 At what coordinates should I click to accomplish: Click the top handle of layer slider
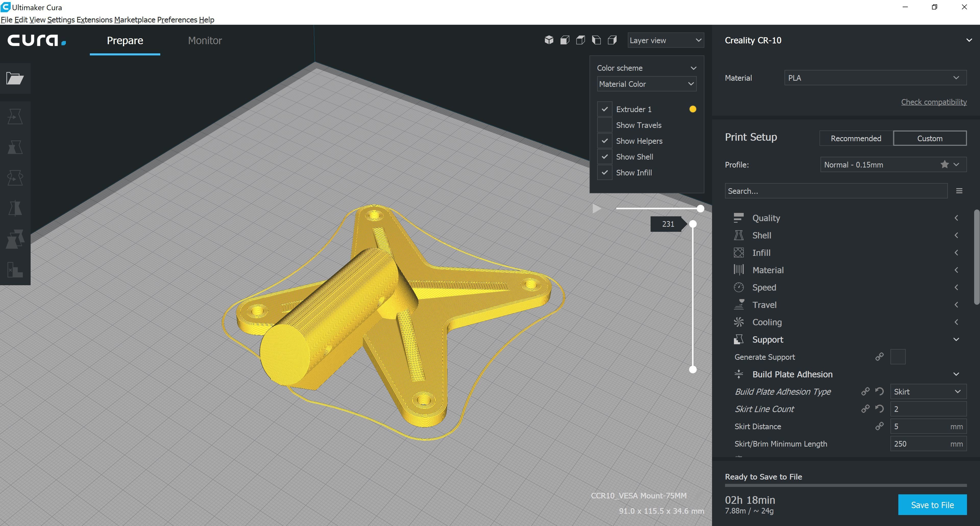point(693,224)
